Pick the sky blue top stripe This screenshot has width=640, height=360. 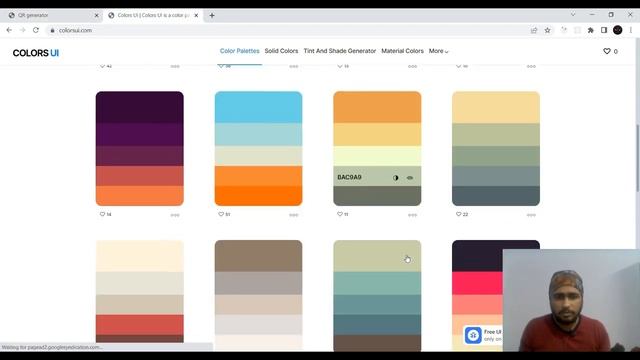258,107
